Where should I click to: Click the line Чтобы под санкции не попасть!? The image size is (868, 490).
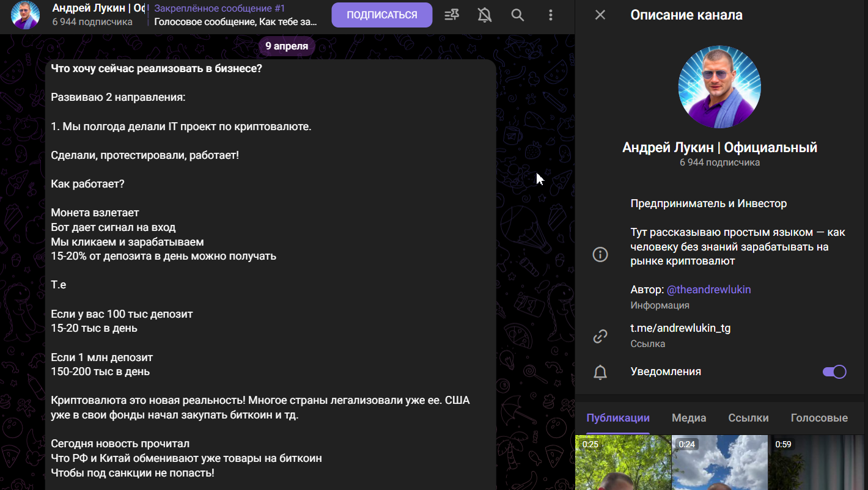(133, 473)
